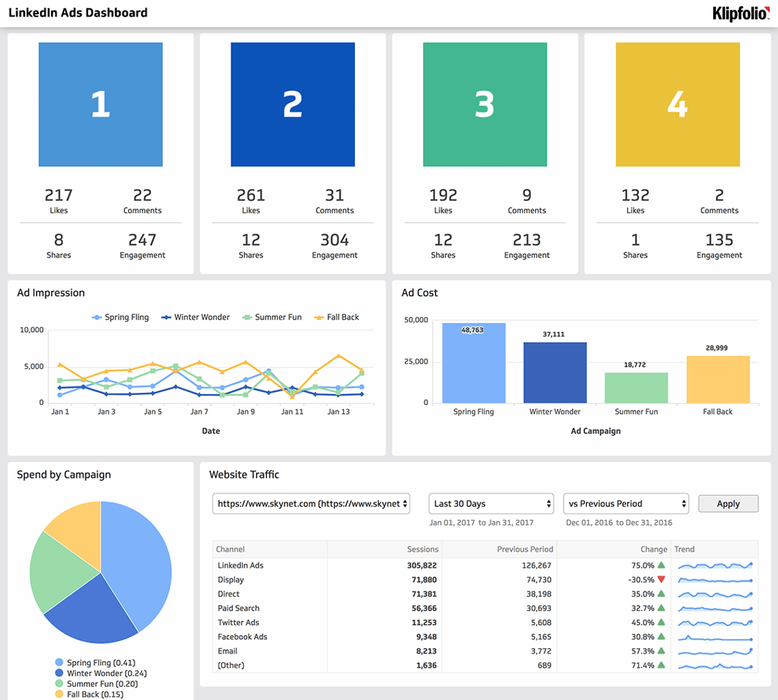Click the red decline indicator for Display channel
778x700 pixels.
[662, 579]
